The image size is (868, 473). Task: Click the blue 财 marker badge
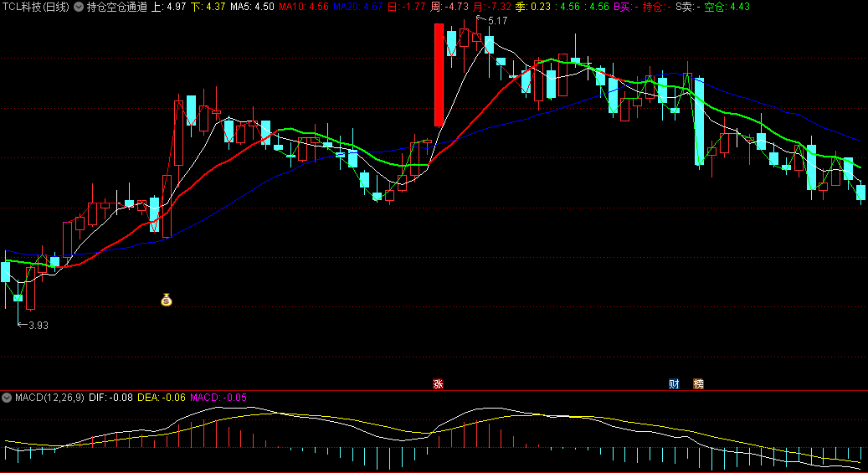coord(674,383)
